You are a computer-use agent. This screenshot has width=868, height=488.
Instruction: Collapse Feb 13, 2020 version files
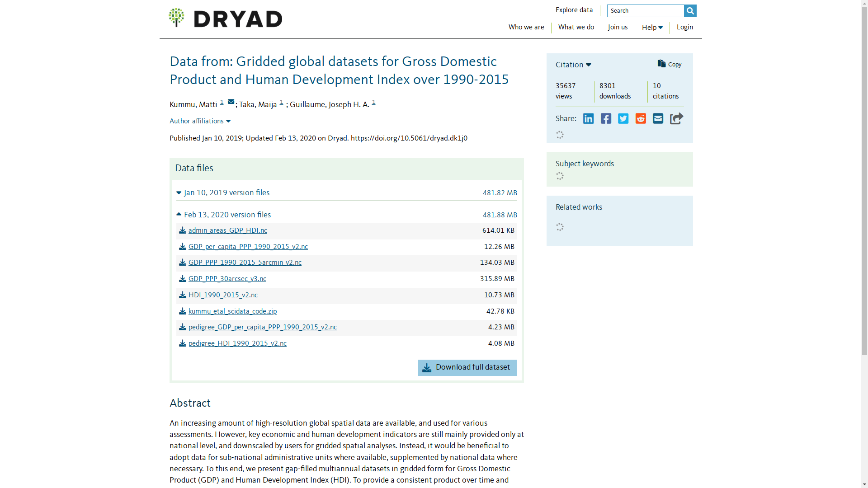coord(223,215)
